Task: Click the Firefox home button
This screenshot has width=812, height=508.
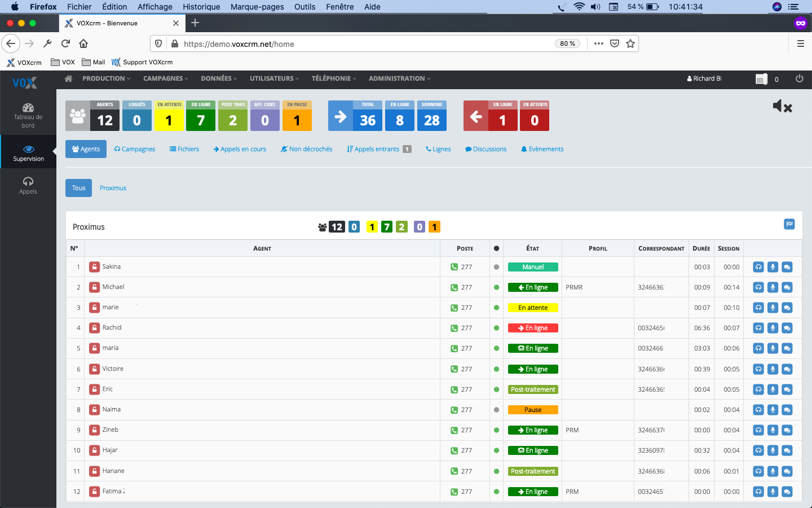Action: pos(83,43)
